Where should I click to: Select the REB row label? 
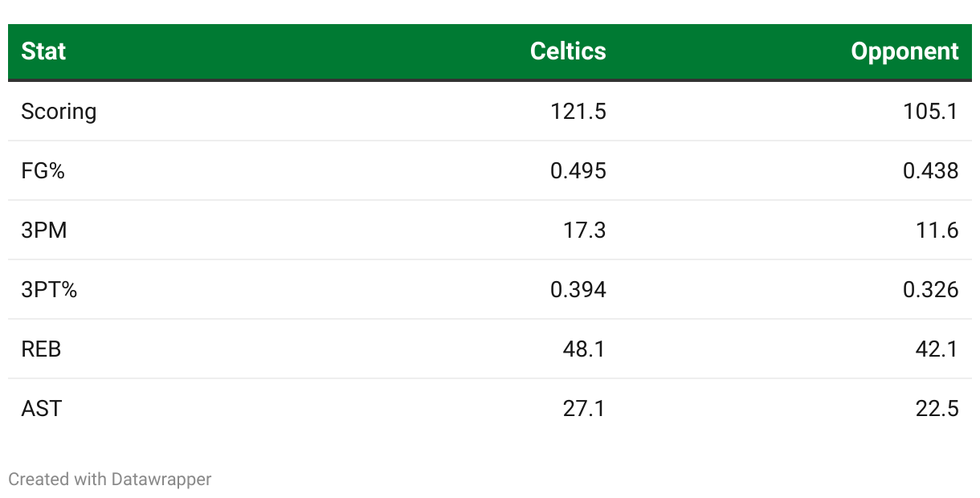click(x=41, y=349)
